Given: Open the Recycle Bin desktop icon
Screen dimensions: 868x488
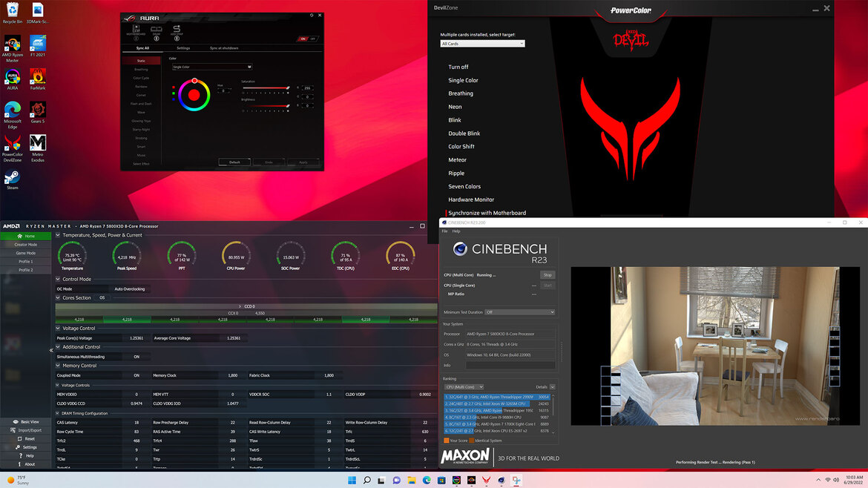Looking at the screenshot, I should pos(12,13).
